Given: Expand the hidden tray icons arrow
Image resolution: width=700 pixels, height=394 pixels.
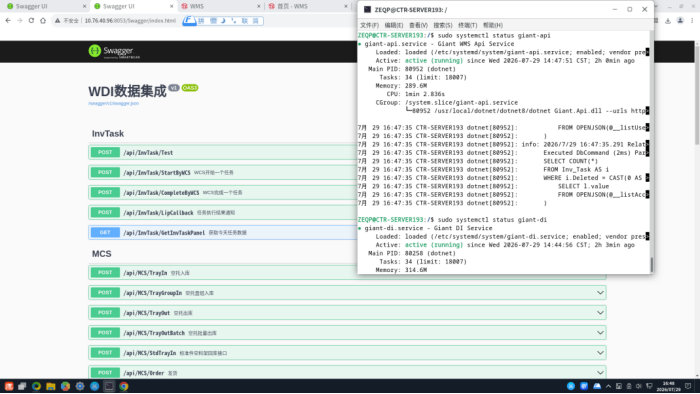Looking at the screenshot, I should 608,386.
